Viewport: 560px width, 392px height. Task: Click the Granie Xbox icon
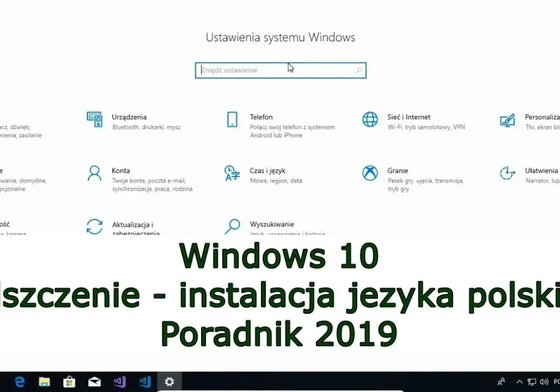tap(370, 173)
